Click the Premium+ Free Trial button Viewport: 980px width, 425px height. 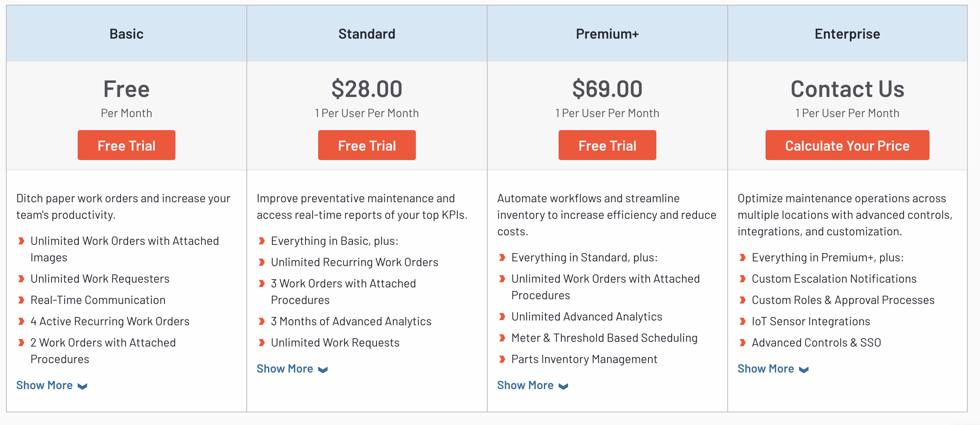607,145
